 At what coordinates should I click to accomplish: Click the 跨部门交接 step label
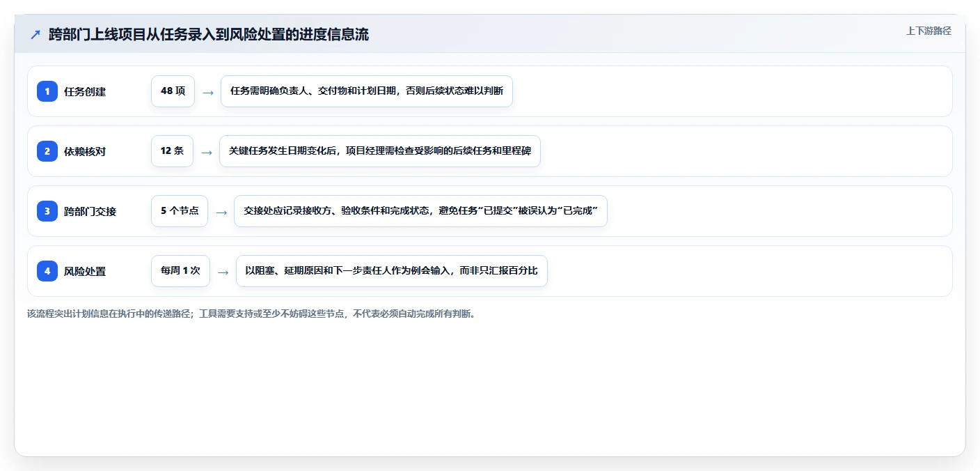[90, 211]
